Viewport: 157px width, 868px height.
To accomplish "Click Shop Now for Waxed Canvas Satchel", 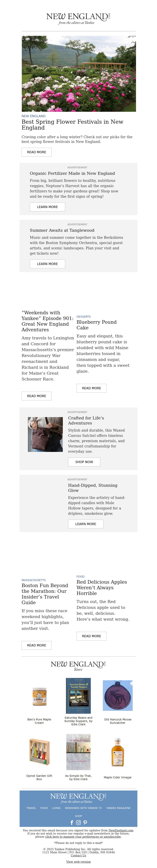I will coord(84,462).
